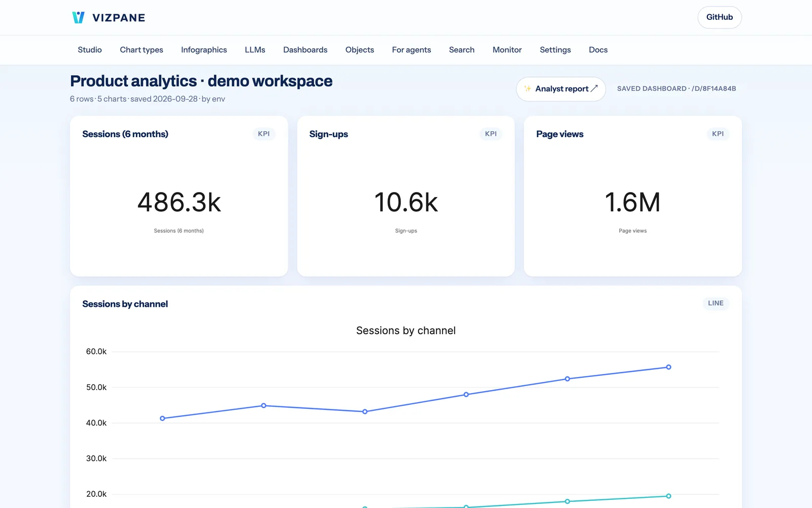Open the Docs link
This screenshot has height=508, width=812.
[598, 50]
